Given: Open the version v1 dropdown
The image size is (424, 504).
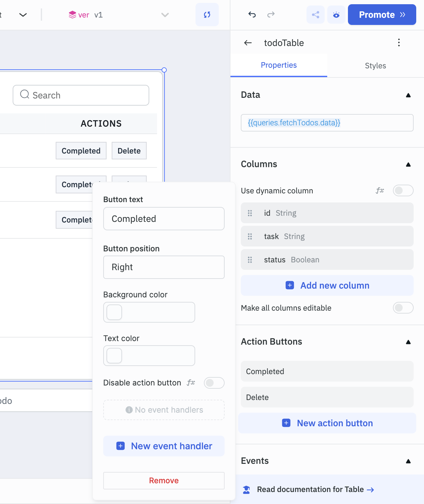Looking at the screenshot, I should [x=165, y=15].
